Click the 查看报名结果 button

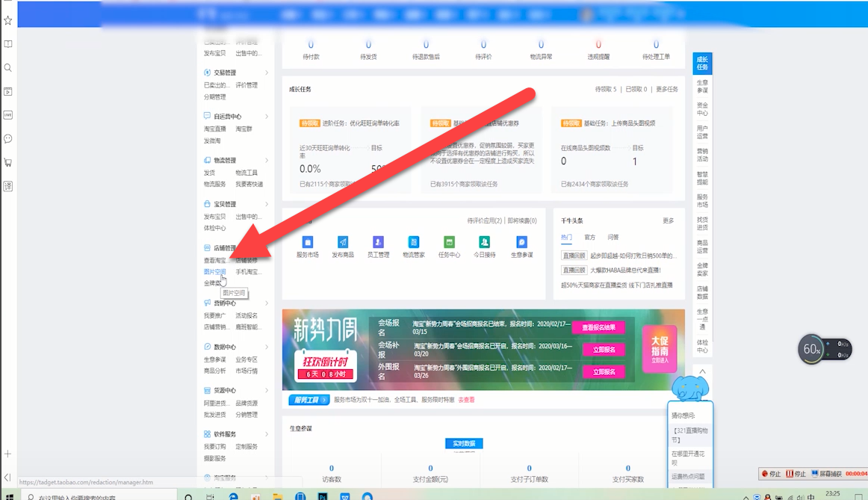click(x=598, y=327)
